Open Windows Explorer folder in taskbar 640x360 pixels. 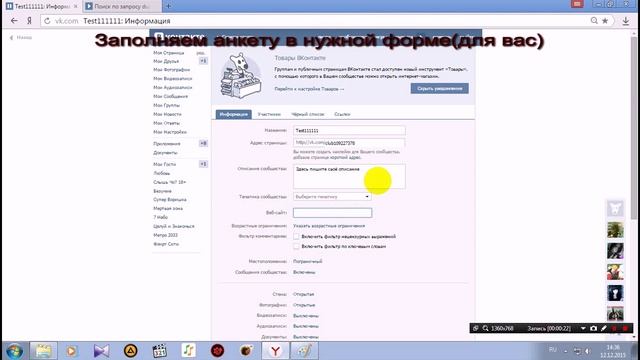pyautogui.click(x=43, y=351)
